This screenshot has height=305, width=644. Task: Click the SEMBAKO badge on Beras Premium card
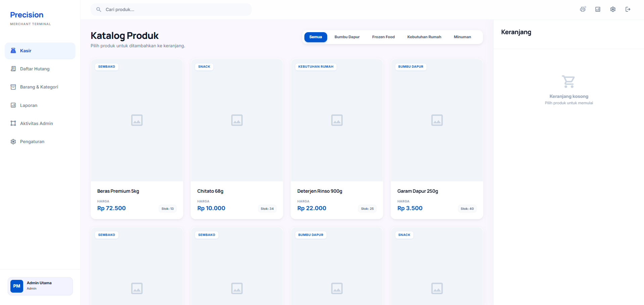pyautogui.click(x=107, y=67)
